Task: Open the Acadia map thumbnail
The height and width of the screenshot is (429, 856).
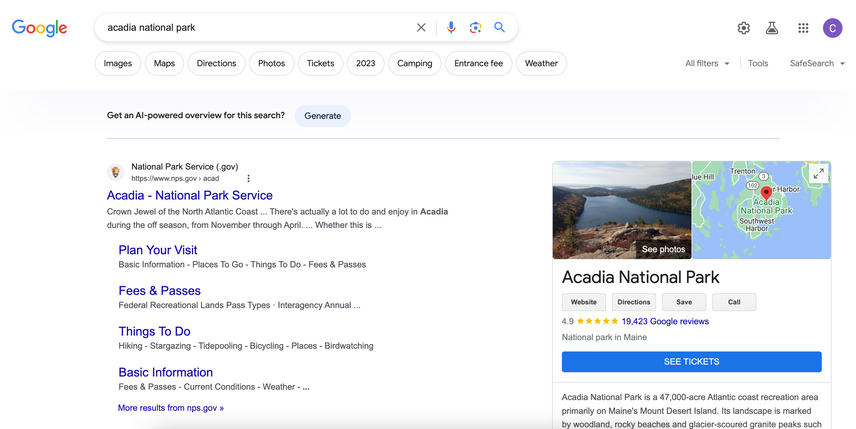Action: click(762, 210)
